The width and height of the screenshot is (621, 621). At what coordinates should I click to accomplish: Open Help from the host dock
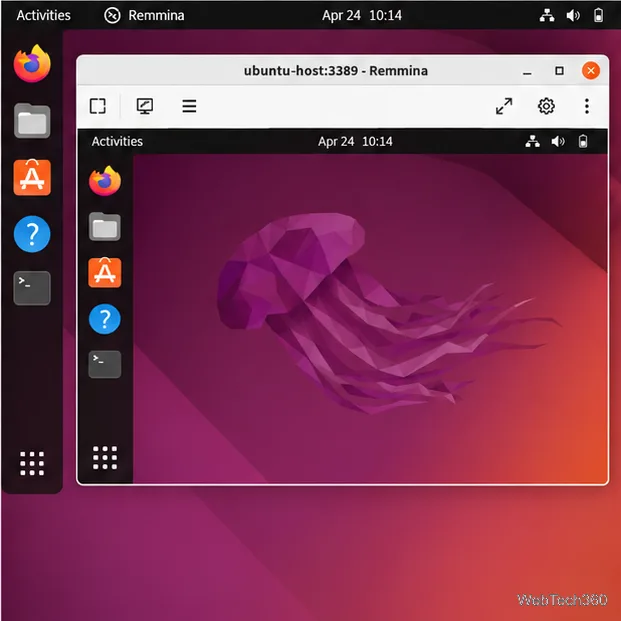click(x=32, y=234)
